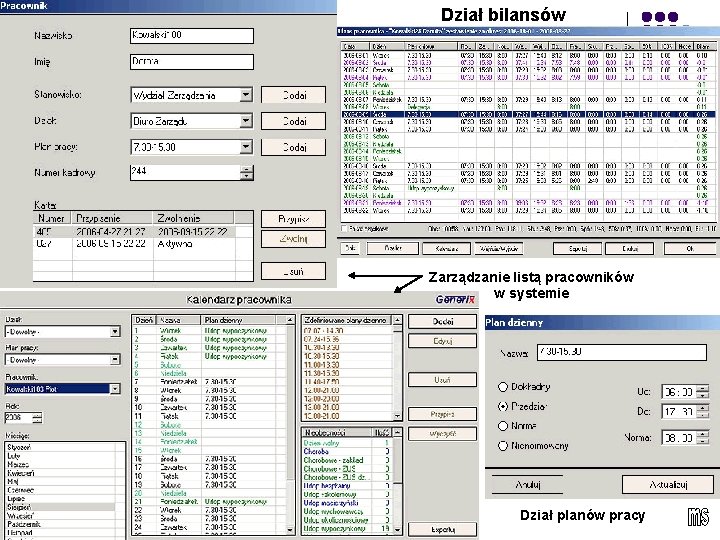Select defined daily plan 11.00-13.30
This screenshot has width=720, height=540.
[x=348, y=365]
